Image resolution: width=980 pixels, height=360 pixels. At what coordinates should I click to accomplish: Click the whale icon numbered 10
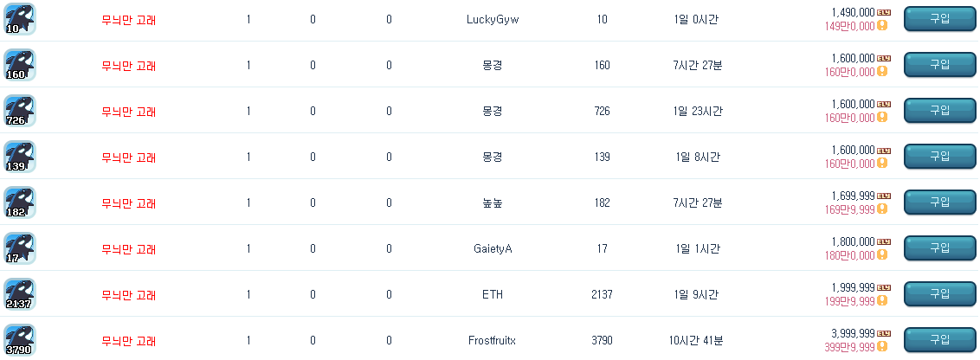point(20,19)
